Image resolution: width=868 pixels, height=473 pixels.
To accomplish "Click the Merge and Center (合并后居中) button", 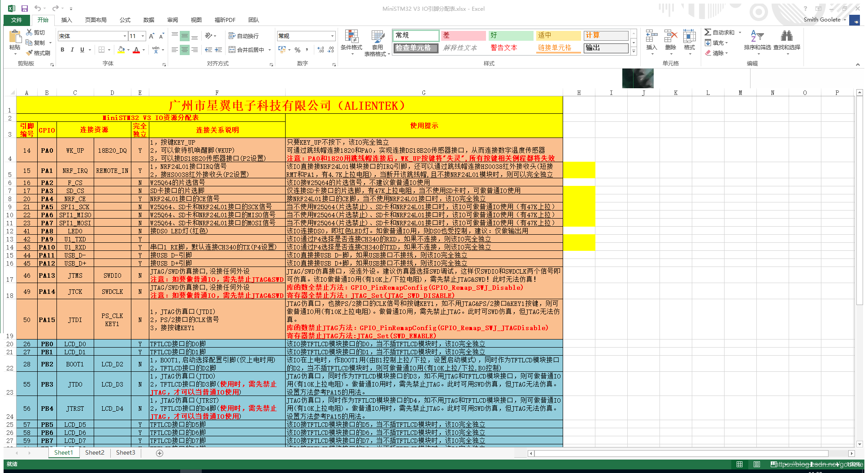I will click(246, 50).
